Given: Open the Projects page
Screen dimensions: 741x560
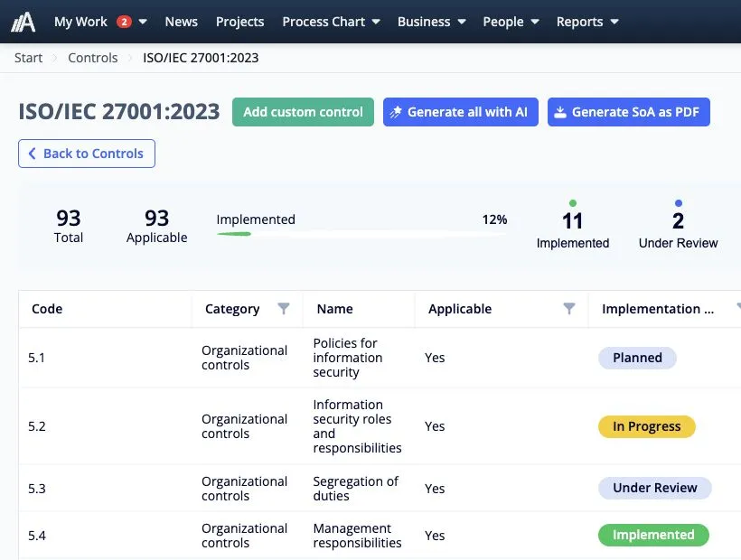Looking at the screenshot, I should click(x=240, y=22).
